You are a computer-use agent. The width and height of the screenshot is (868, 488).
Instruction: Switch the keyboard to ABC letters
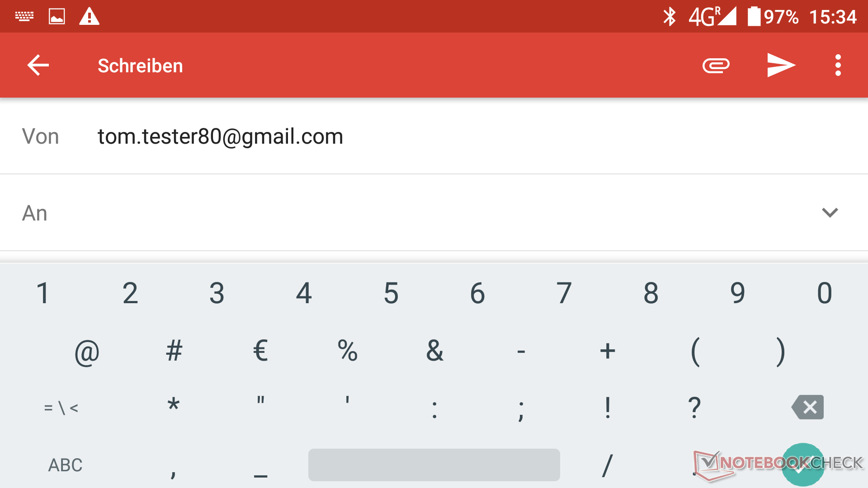[65, 465]
